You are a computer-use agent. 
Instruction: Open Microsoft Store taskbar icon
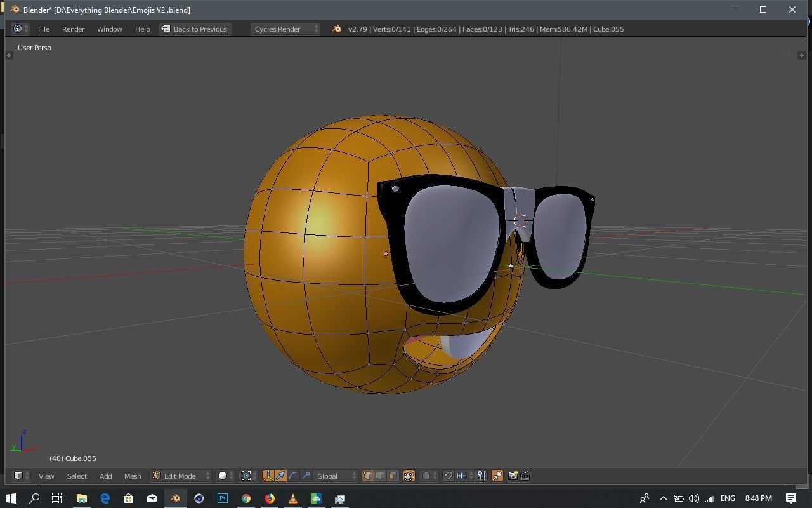tap(128, 498)
